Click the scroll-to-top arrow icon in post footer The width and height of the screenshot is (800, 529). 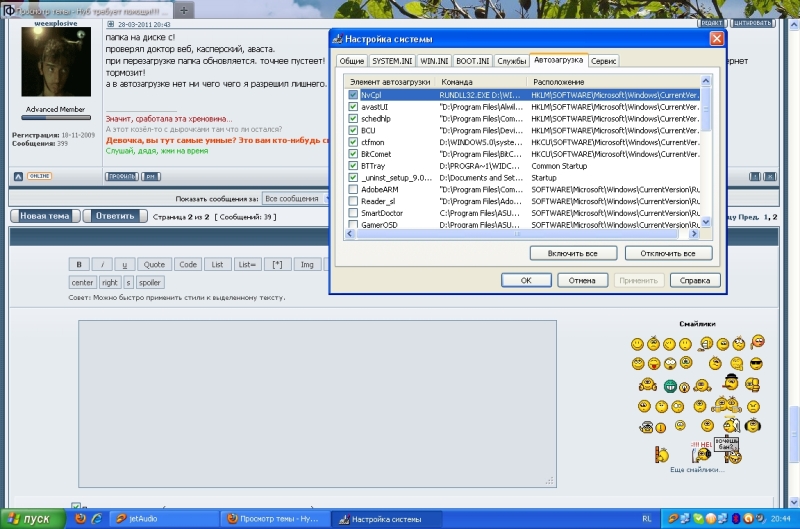tap(18, 176)
